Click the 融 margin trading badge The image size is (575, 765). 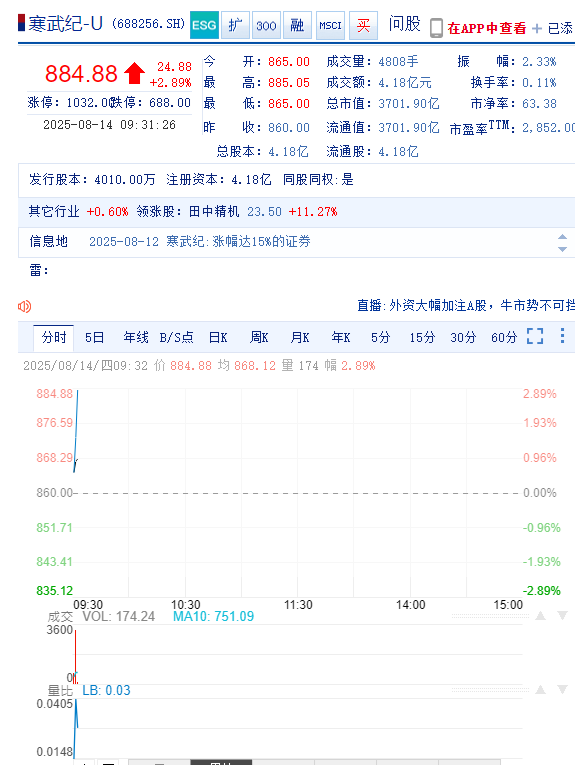[x=297, y=25]
